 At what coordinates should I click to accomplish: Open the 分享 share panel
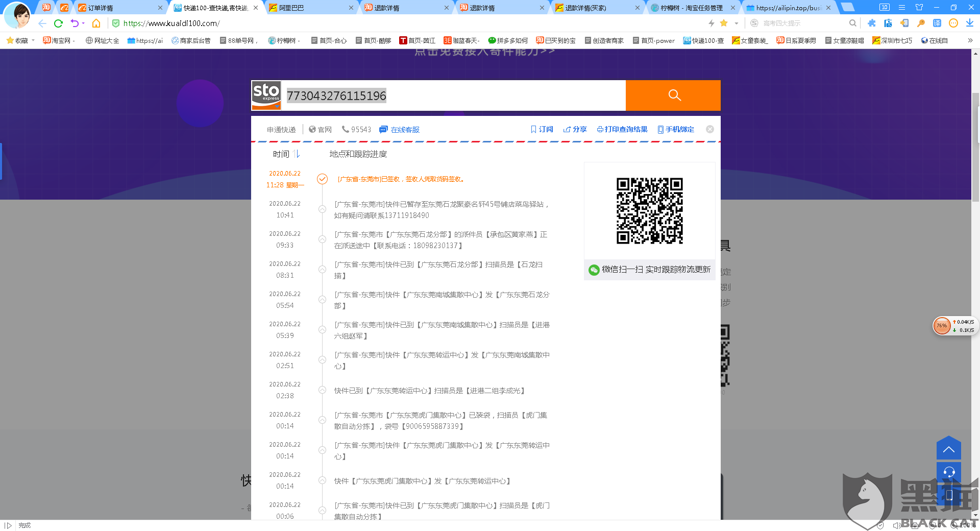575,129
